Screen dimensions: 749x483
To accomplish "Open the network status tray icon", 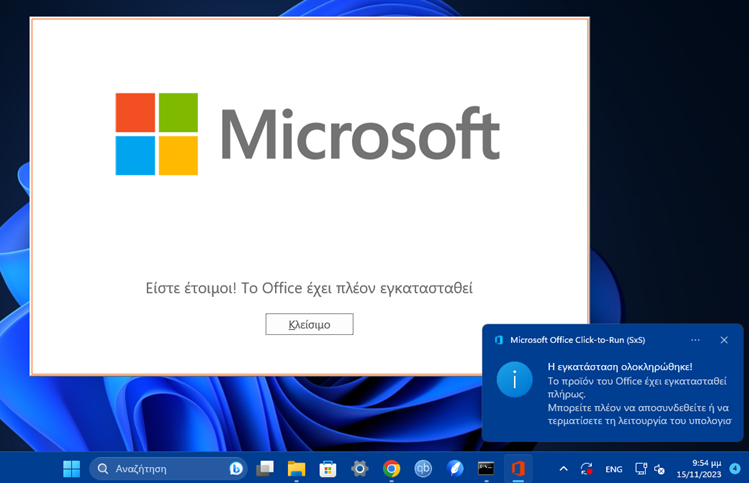I will point(641,469).
